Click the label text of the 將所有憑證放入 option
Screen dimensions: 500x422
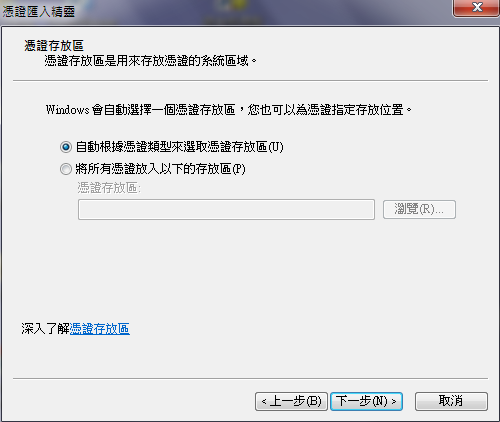161,169
